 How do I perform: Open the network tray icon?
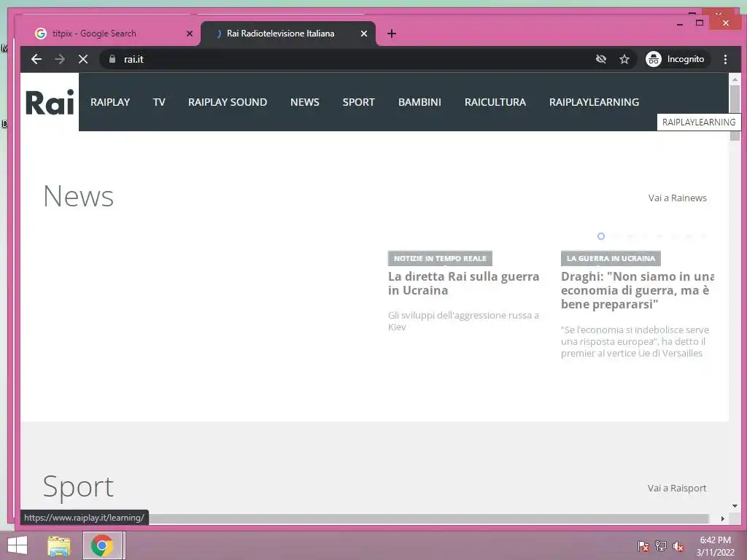tap(661, 546)
